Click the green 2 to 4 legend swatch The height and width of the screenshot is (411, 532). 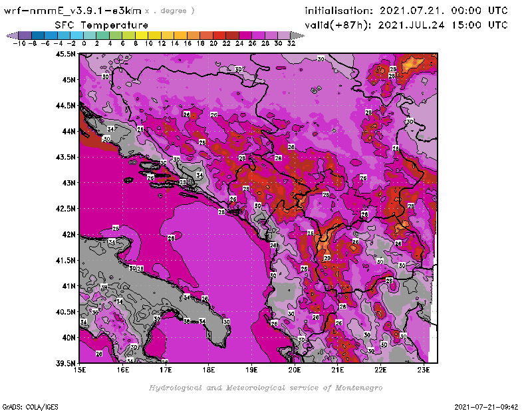103,35
